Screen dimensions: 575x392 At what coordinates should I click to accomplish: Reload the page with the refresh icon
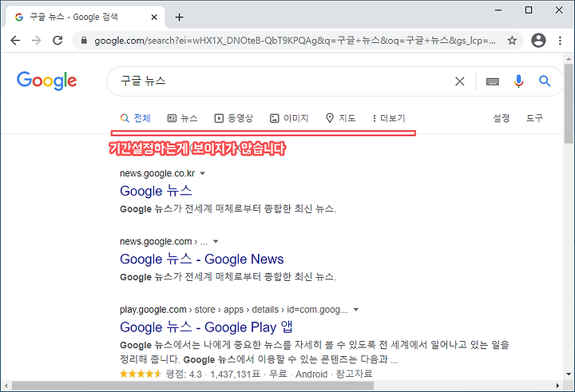(57, 41)
